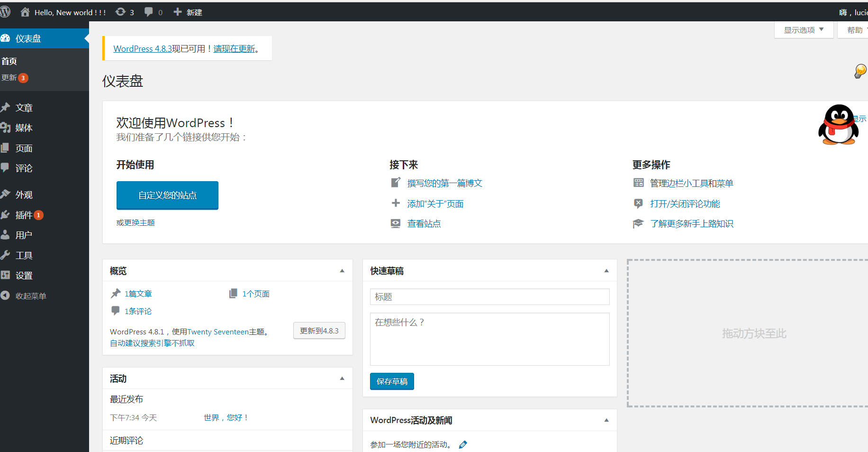Screen dimensions: 868x452
Task: Click 1篇文章 link in overview
Action: tap(138, 294)
